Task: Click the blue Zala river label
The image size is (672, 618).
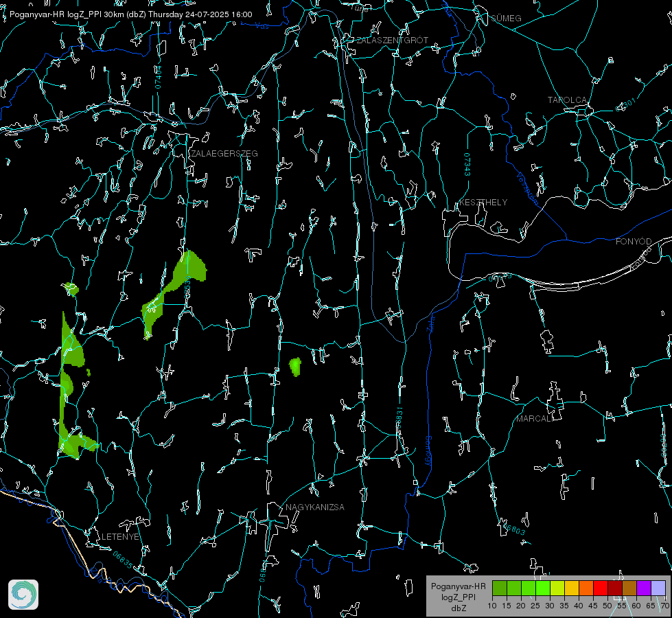Action: click(x=430, y=323)
